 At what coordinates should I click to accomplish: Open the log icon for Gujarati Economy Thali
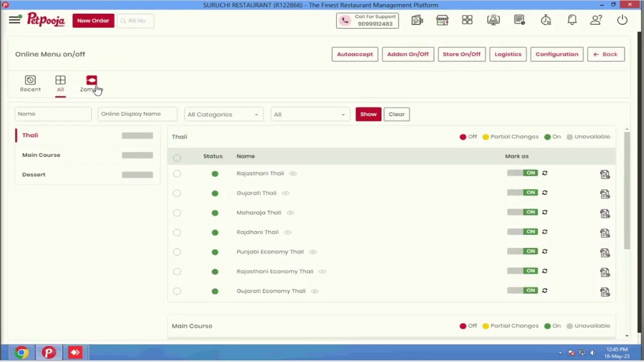[605, 292]
